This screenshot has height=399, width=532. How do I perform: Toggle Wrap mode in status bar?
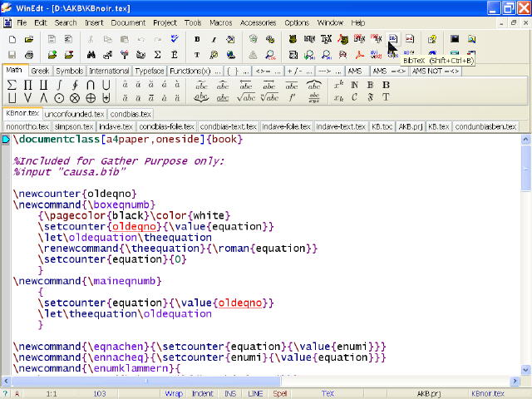tap(174, 393)
